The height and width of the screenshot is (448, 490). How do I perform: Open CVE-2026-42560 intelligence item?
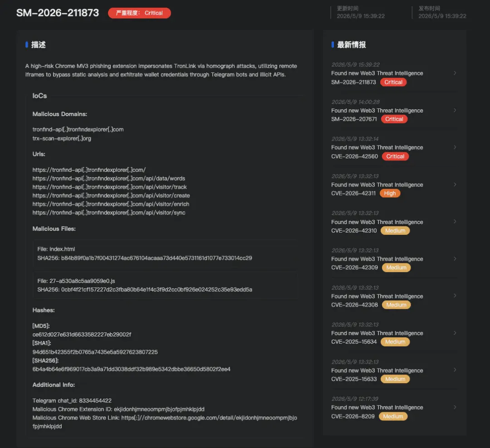[x=394, y=147]
